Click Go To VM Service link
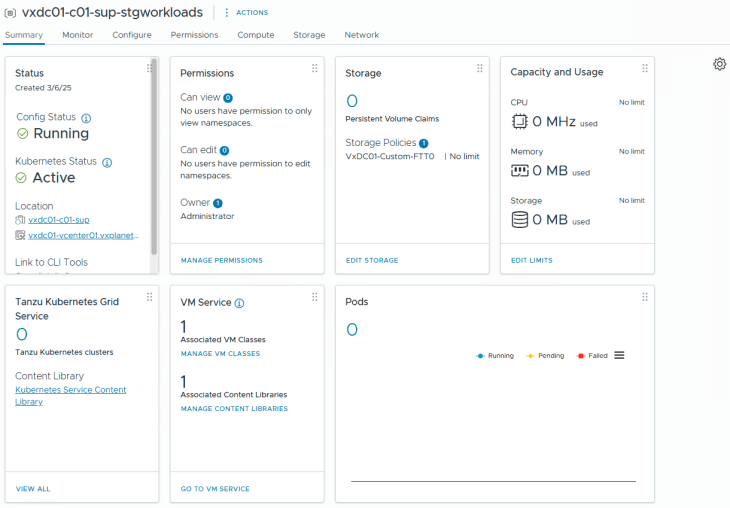Screen dimensions: 730x508 click(x=215, y=489)
